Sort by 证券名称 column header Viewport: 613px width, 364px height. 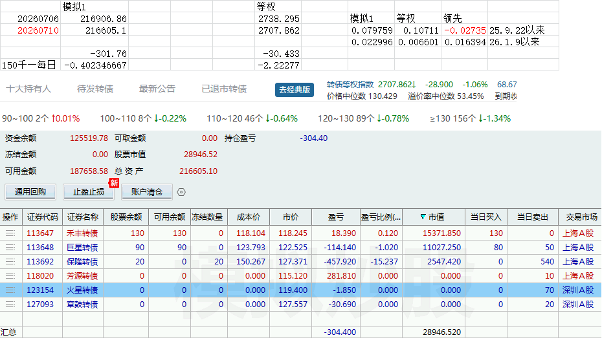82,217
